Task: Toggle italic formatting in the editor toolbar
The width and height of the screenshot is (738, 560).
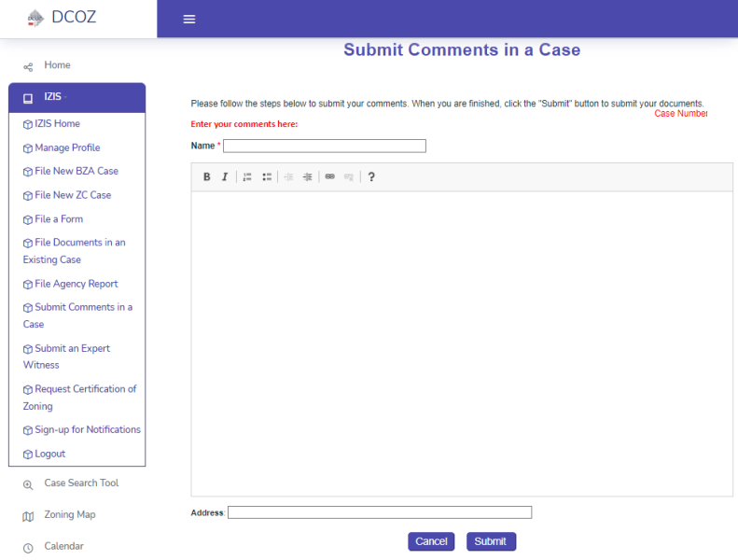Action: pos(225,177)
